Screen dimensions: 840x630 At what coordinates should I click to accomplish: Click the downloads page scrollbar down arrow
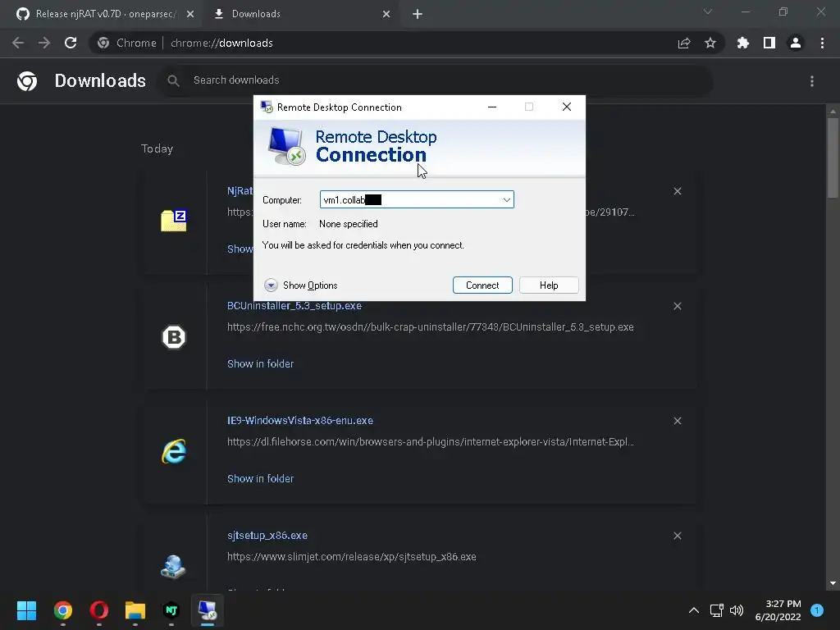click(x=833, y=583)
